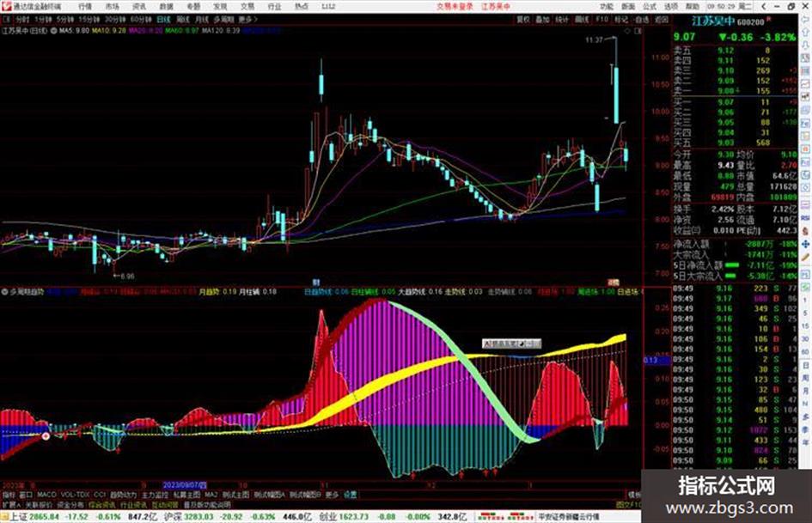Open the 行情 menu
This screenshot has height=523, width=812.
[x=85, y=6]
